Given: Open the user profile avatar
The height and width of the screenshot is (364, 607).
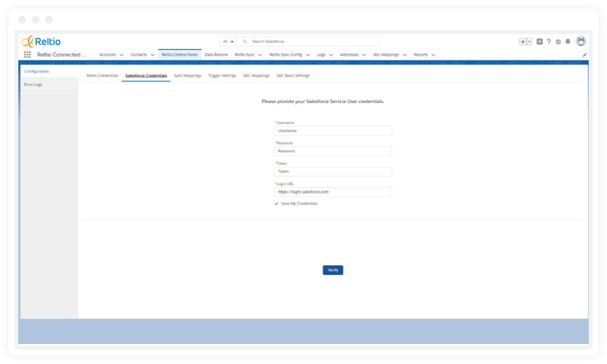Looking at the screenshot, I should (x=580, y=41).
